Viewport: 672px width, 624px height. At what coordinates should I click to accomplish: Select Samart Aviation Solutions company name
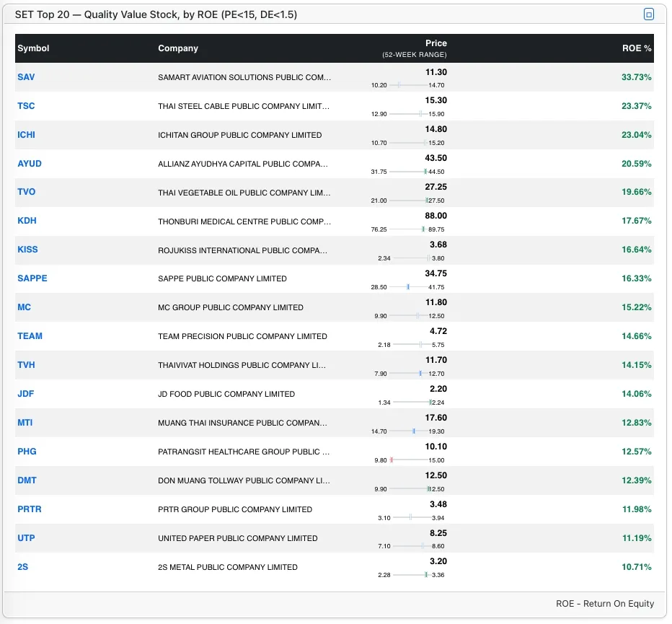244,77
